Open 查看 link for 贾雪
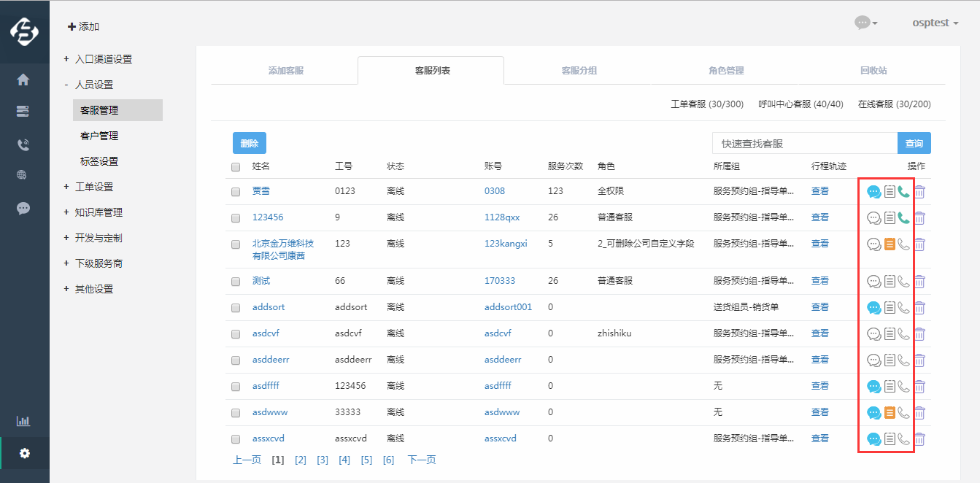 [x=820, y=191]
